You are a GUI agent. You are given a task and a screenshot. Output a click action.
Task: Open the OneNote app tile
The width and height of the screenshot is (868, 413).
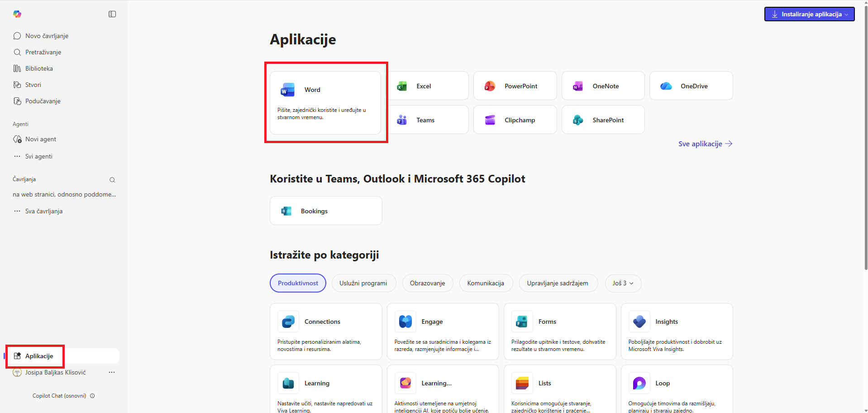tap(603, 86)
